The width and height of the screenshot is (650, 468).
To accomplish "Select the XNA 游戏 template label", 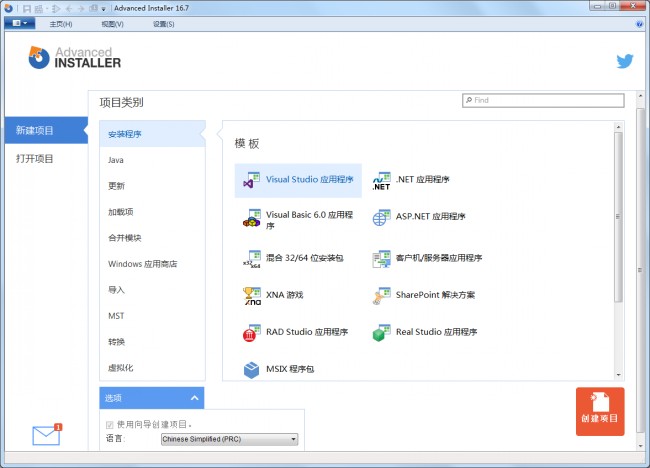I will coord(284,295).
